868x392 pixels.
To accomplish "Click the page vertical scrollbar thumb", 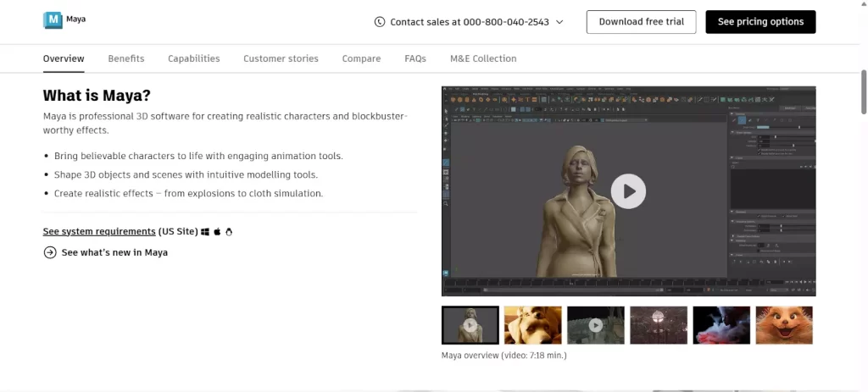I will [x=864, y=91].
